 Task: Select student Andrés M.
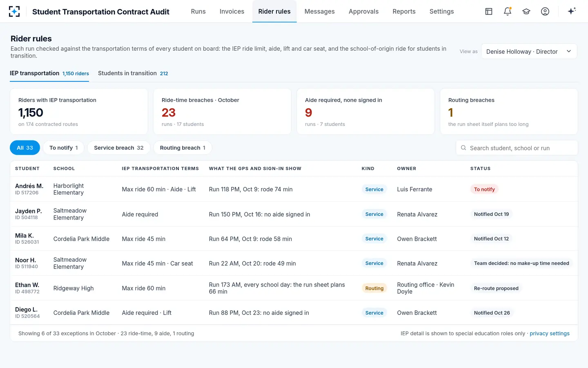pos(29,186)
